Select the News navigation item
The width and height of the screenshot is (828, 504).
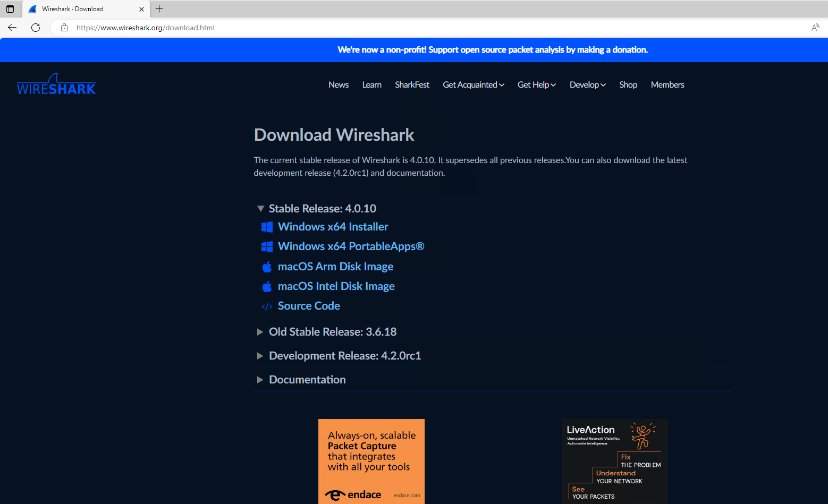tap(339, 84)
